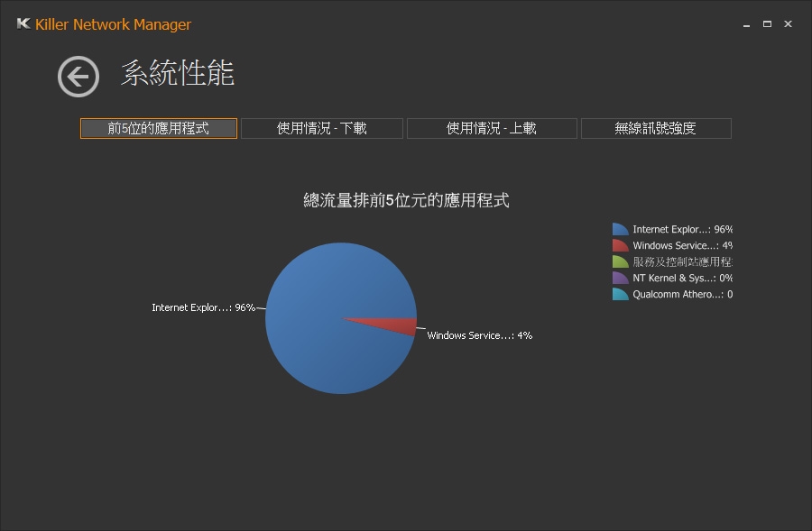Click the teal Qualcomm Athero legend swatch
The width and height of the screenshot is (812, 531).
pos(620,294)
